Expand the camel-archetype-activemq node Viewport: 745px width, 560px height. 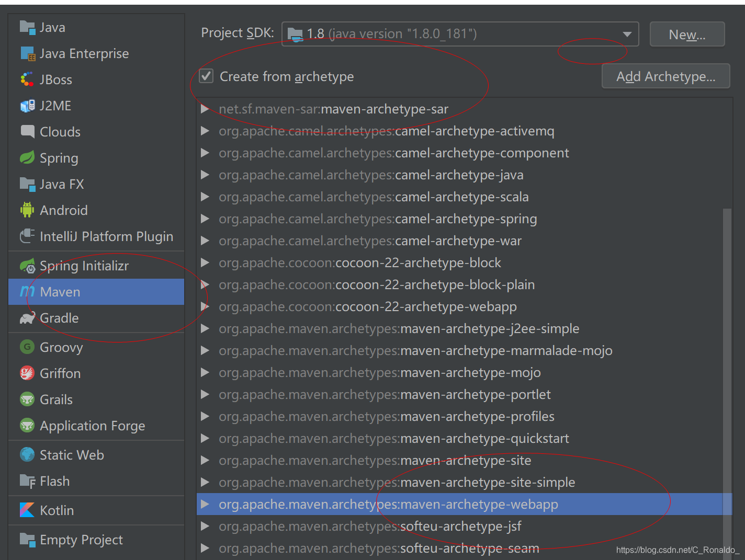point(205,131)
